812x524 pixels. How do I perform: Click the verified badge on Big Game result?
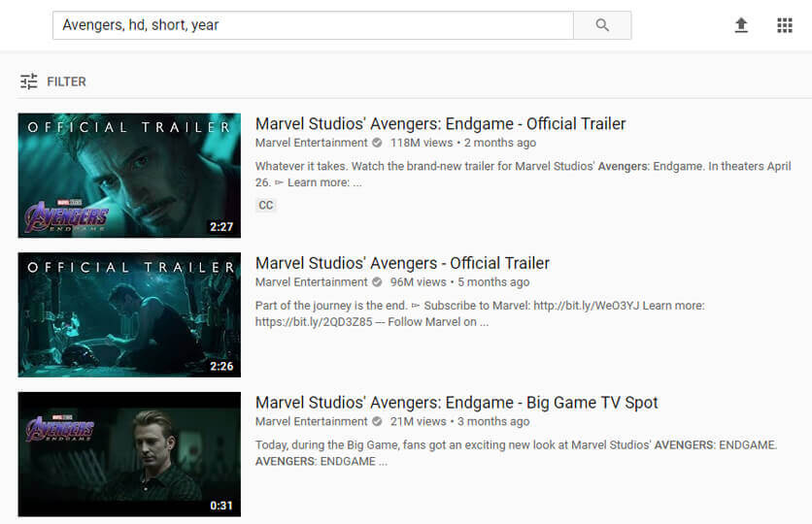377,422
